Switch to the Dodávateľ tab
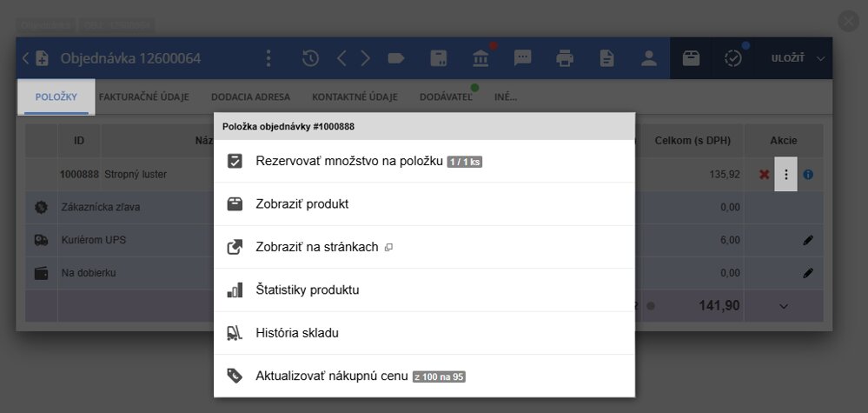Screen dimensions: 868x413 (x=446, y=97)
